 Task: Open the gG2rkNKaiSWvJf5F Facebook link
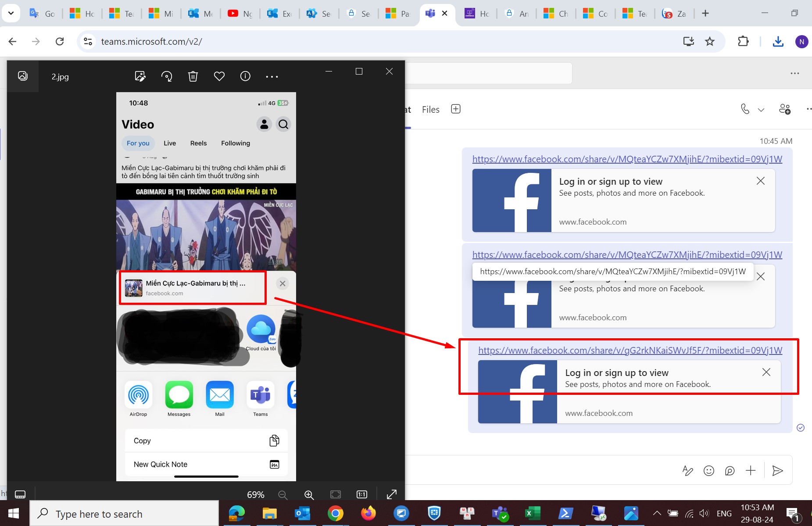coord(630,351)
